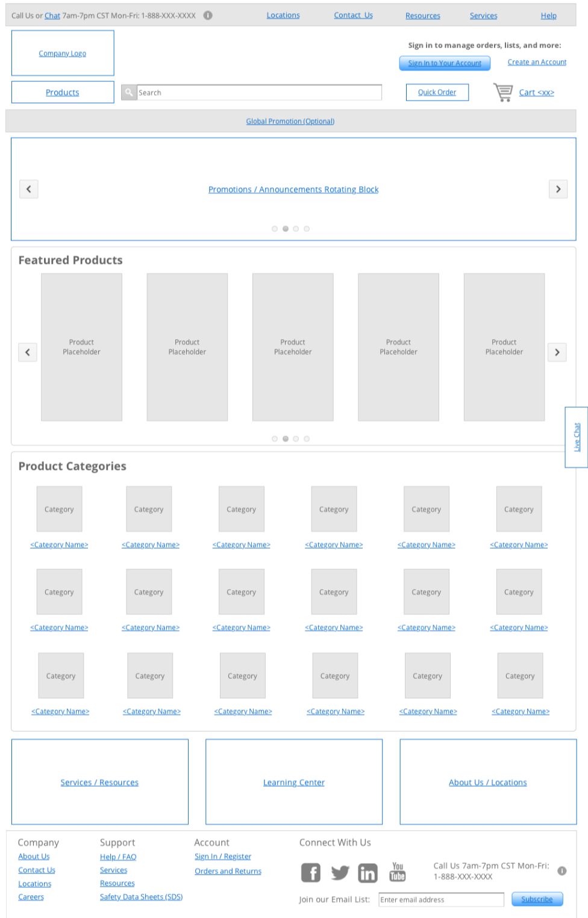Open the Products menu
The height and width of the screenshot is (918, 588).
pos(63,92)
